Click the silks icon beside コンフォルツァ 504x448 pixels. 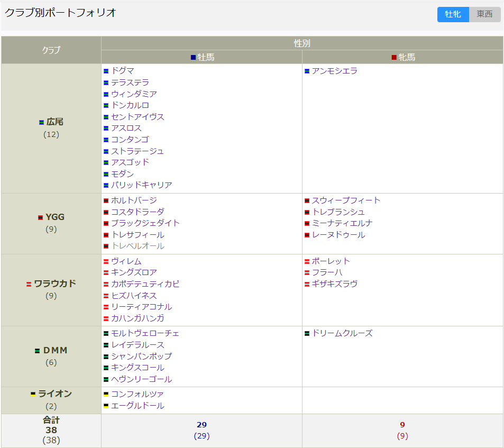pos(106,394)
